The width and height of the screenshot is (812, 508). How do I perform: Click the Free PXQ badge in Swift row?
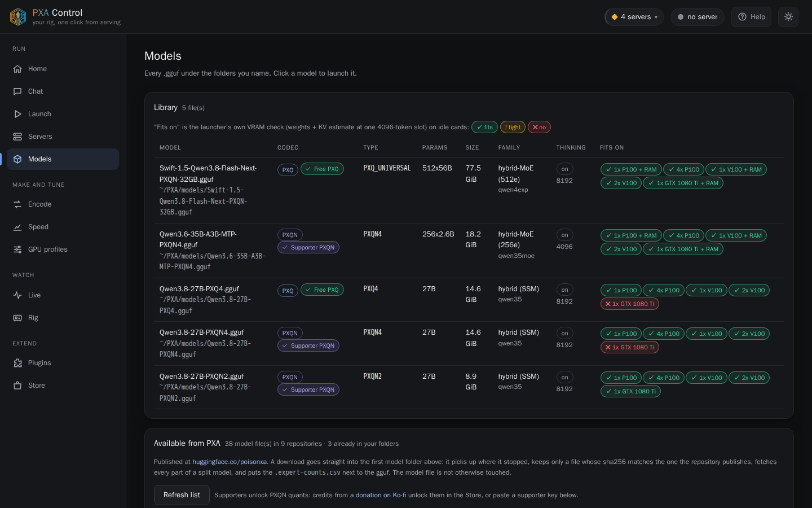point(322,169)
